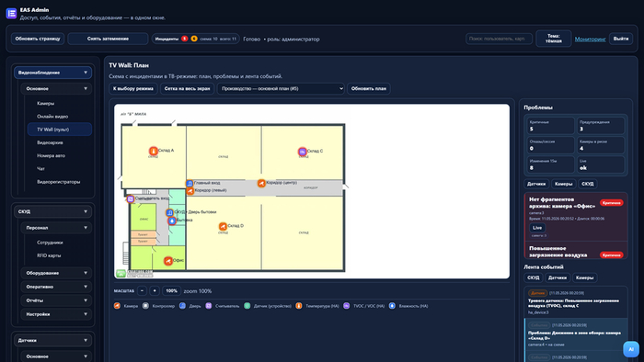Expand the Отчёты subsection
The image size is (644, 362).
click(x=56, y=300)
